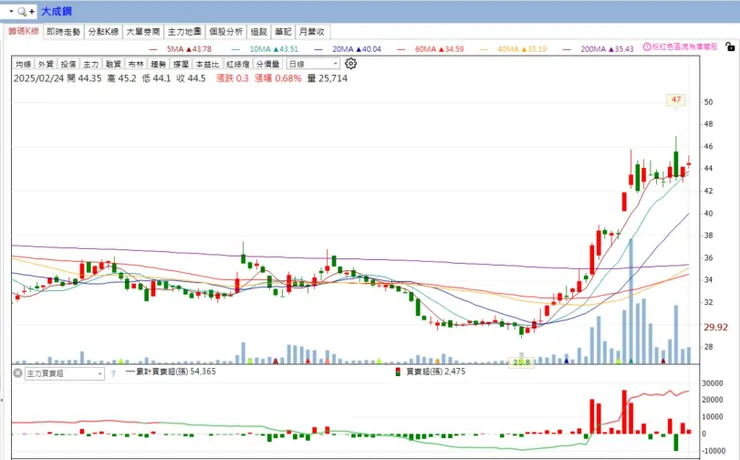Image resolution: width=740 pixels, height=460 pixels.
Task: Click the magnifier search icon
Action: [22, 11]
